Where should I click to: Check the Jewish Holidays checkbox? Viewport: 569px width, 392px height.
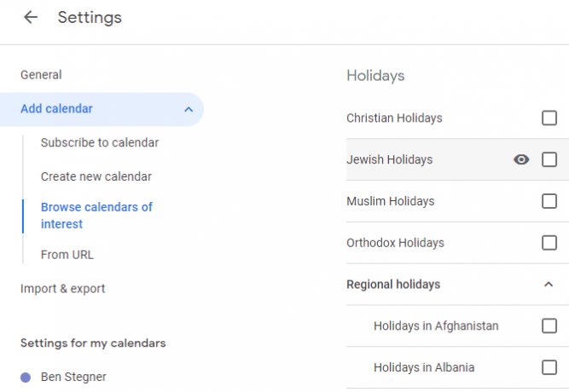pos(549,159)
